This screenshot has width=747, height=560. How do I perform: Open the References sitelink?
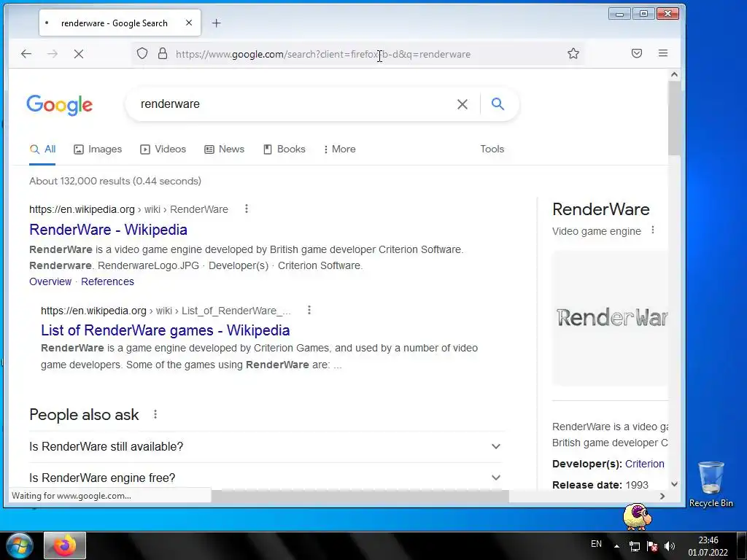pos(108,281)
